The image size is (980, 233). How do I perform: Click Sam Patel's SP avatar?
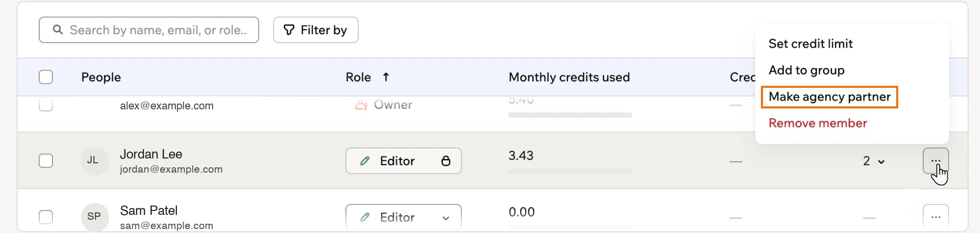pyautogui.click(x=95, y=216)
